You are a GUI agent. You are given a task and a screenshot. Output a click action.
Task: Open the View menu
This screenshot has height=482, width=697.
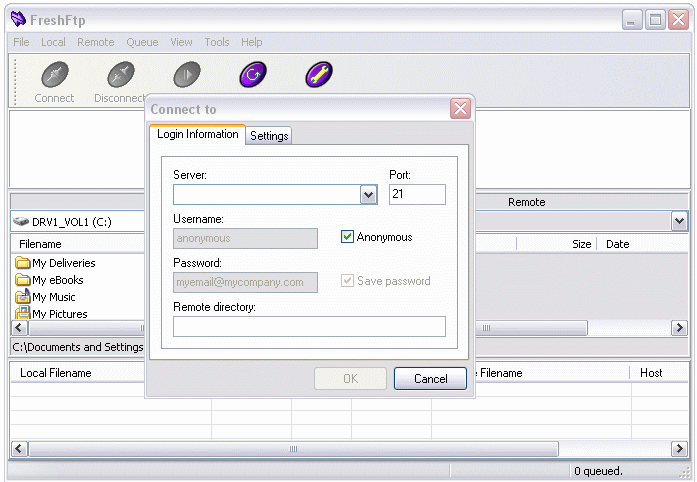pyautogui.click(x=181, y=42)
